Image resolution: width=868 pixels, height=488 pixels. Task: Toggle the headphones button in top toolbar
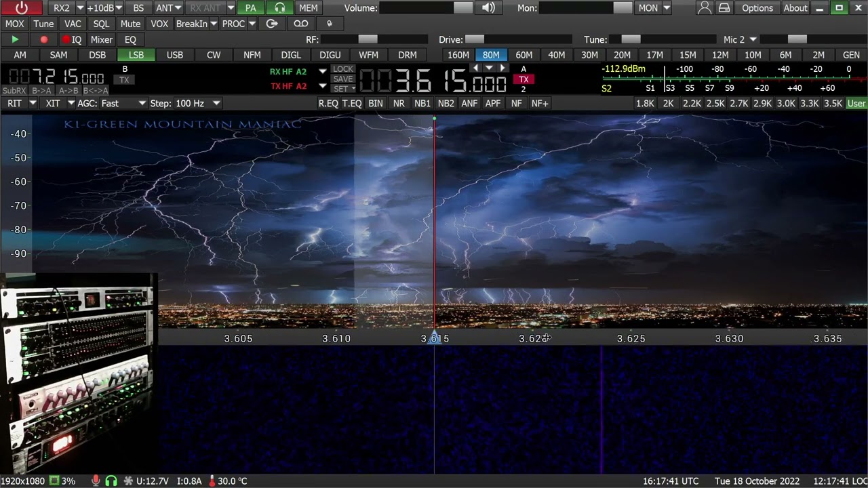279,8
